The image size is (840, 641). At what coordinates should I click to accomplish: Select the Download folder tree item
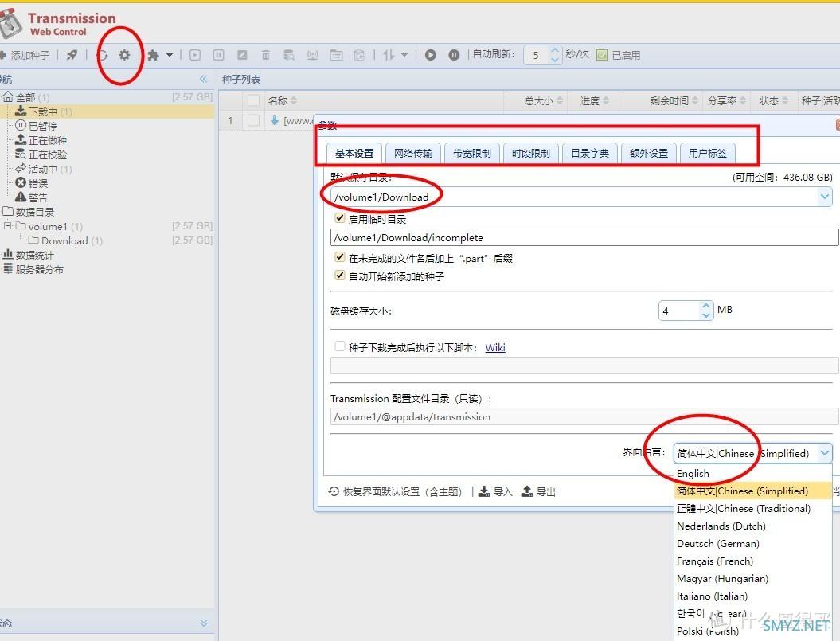pos(64,241)
